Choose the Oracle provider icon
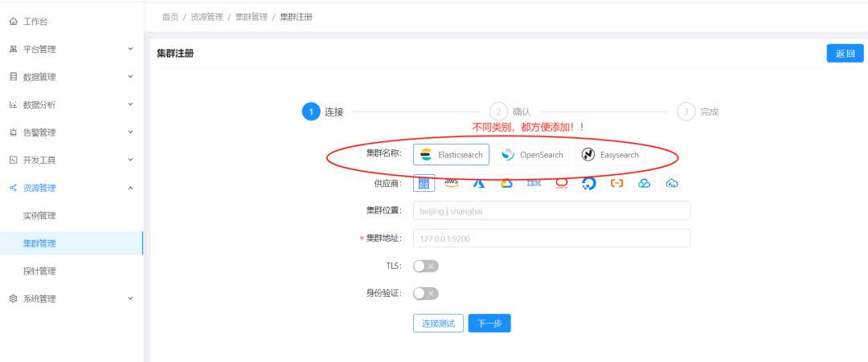868x362 pixels. pyautogui.click(x=562, y=183)
